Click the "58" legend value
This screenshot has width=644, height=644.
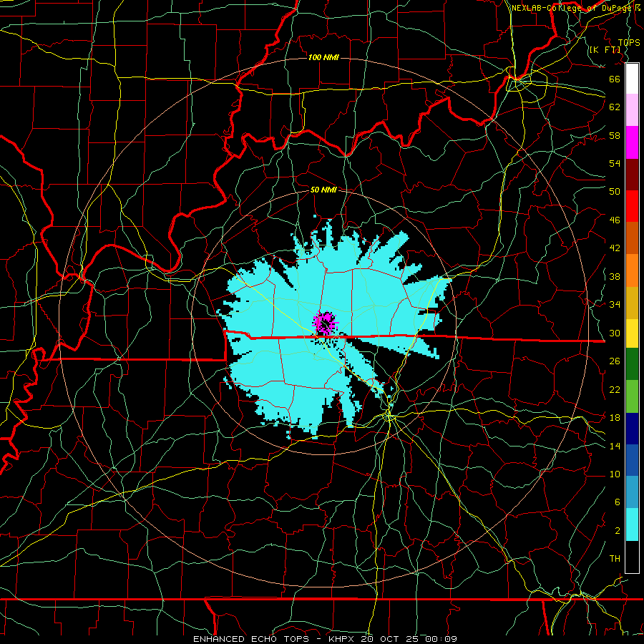click(615, 135)
